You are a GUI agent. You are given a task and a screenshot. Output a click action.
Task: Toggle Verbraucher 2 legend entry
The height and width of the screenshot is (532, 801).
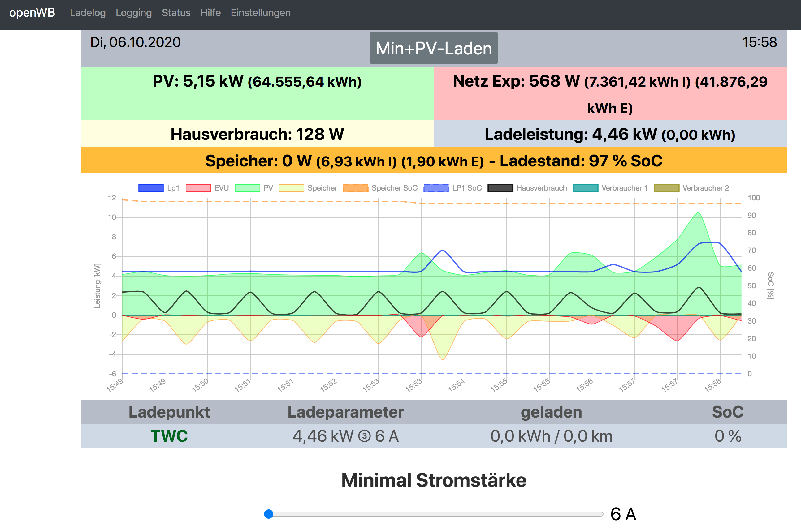(x=667, y=188)
